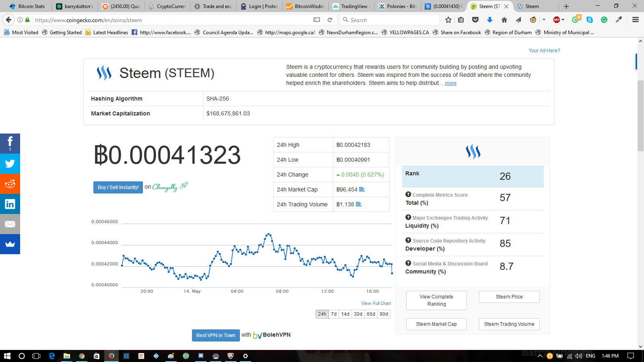Image resolution: width=644 pixels, height=362 pixels.
Task: Expand description with 'more' link
Action: (x=450, y=83)
